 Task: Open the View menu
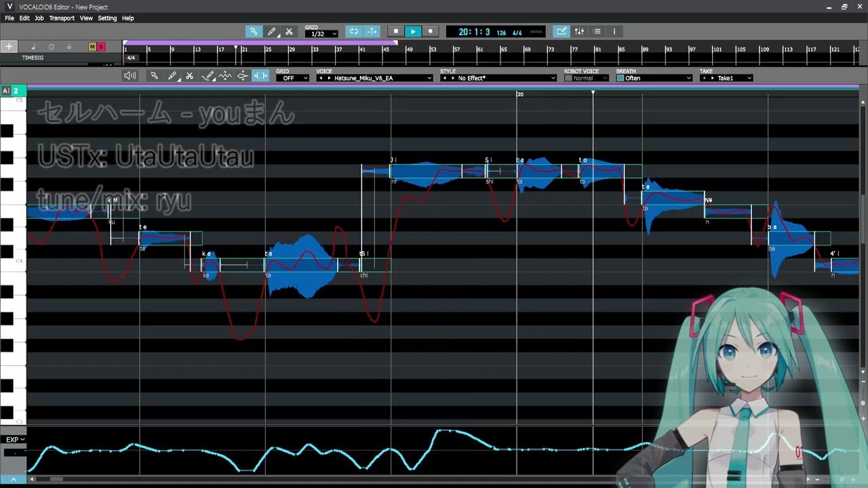click(86, 18)
